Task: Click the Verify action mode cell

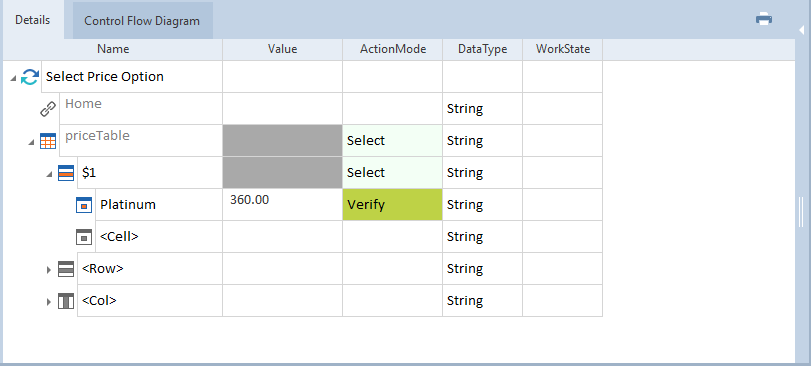Action: (393, 205)
